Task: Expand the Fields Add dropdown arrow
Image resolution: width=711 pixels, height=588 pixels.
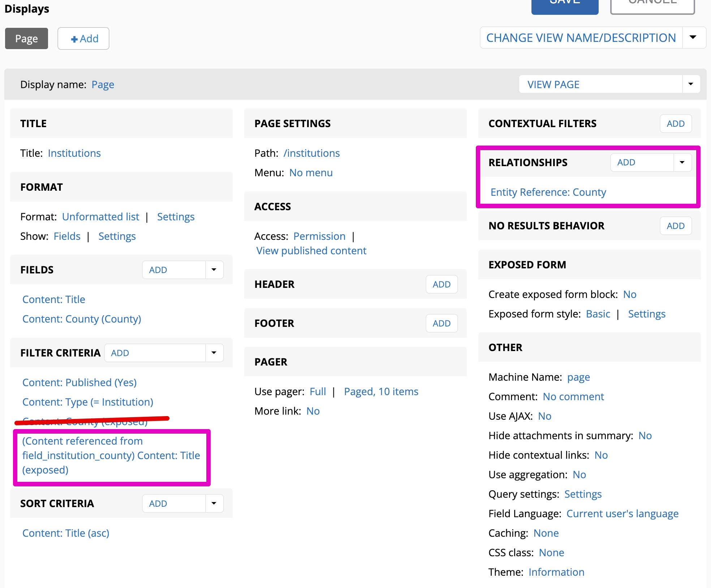Action: click(214, 270)
